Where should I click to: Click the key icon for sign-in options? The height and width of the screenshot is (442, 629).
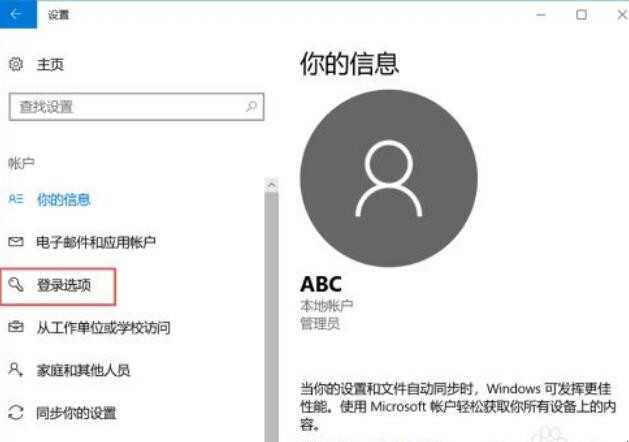click(16, 284)
